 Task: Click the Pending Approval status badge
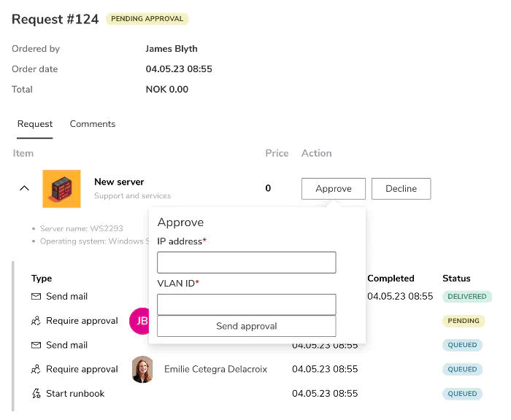click(147, 19)
